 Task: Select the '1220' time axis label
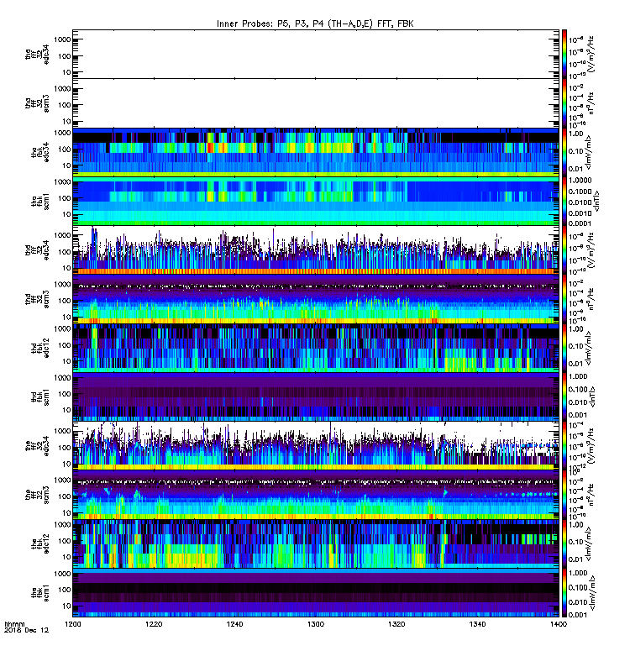click(x=154, y=624)
